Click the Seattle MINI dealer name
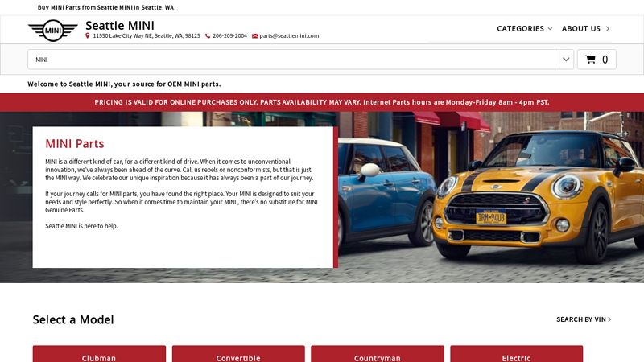This screenshot has width=644, height=362. (x=120, y=25)
